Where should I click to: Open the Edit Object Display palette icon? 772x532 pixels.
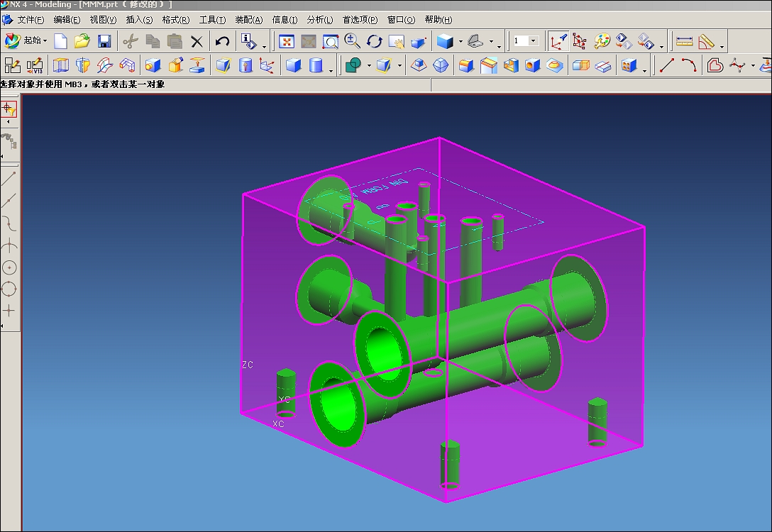[602, 41]
